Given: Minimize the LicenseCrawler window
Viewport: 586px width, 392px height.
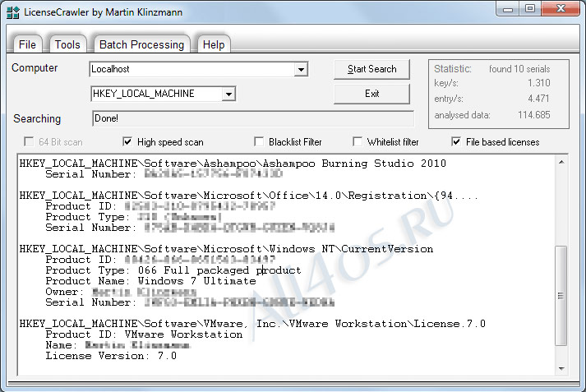Looking at the screenshot, I should (508, 9).
